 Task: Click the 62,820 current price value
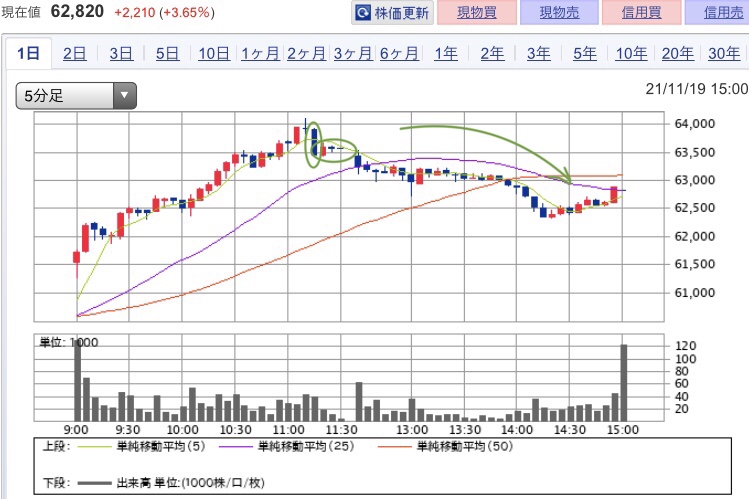77,11
